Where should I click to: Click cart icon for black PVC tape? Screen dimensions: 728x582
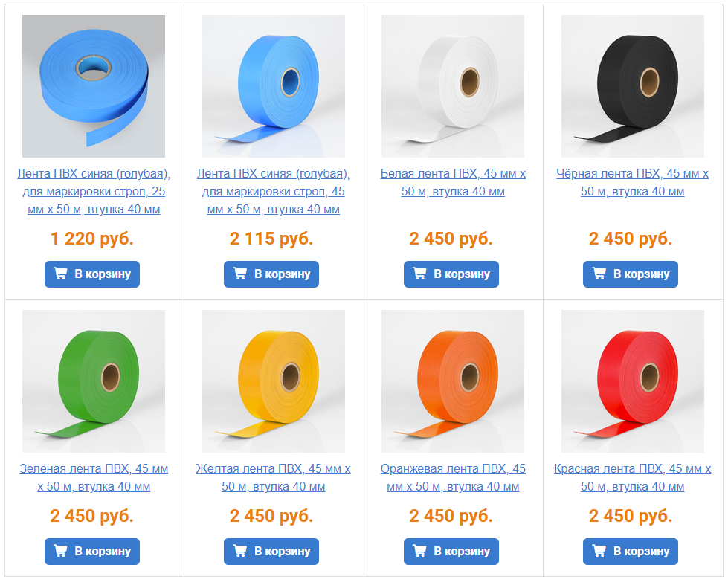[599, 274]
